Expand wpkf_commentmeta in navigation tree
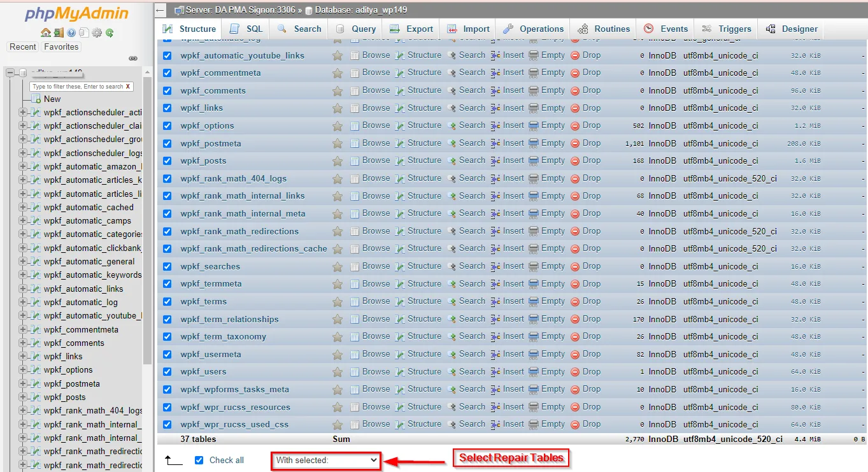 [23, 329]
